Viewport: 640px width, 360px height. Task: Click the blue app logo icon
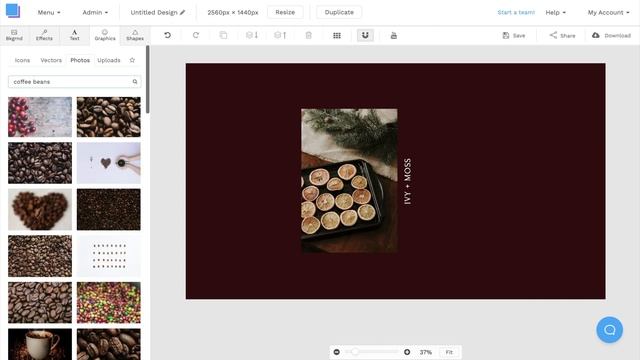click(x=13, y=11)
